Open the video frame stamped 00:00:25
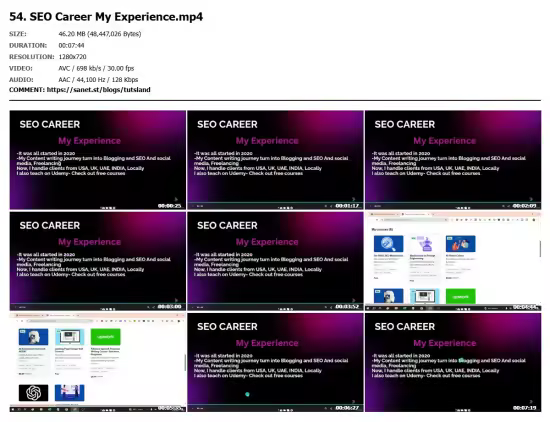550x422 pixels. (x=98, y=160)
